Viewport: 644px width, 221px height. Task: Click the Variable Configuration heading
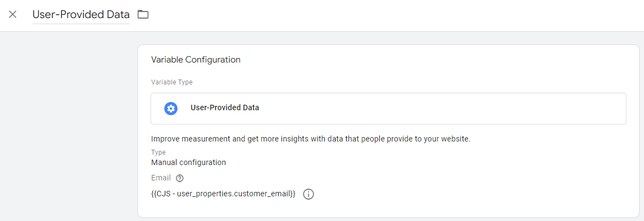pos(196,60)
